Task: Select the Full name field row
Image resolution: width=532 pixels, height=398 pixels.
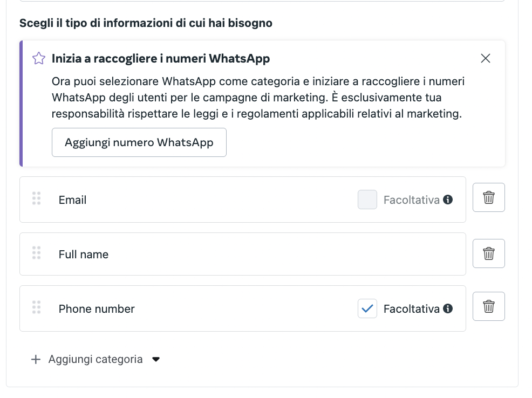Action: point(243,254)
